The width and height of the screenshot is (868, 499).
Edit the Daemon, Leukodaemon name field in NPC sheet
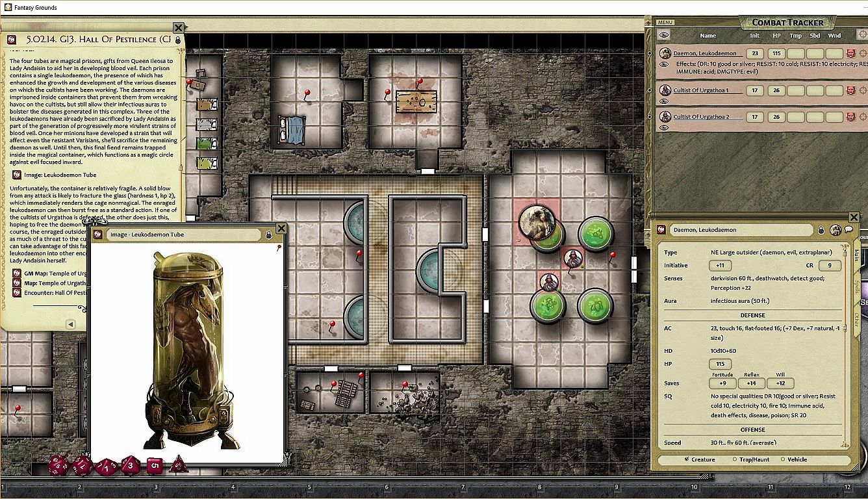tap(743, 230)
